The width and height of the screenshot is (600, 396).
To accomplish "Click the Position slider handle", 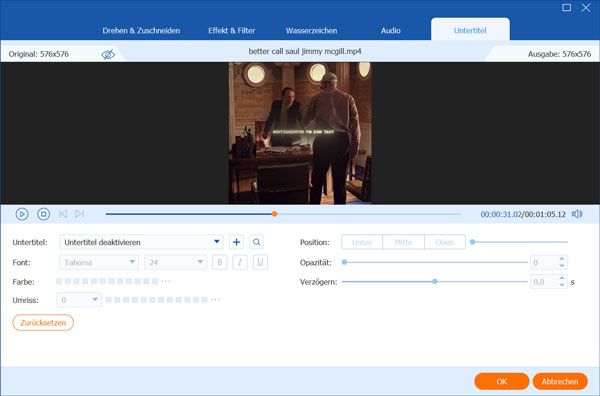I will [x=473, y=242].
